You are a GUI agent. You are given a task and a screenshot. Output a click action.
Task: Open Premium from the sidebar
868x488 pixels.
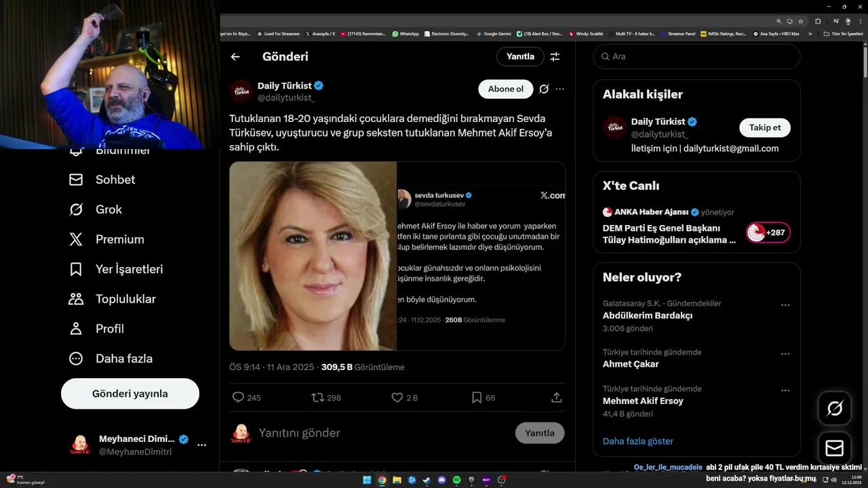106,239
